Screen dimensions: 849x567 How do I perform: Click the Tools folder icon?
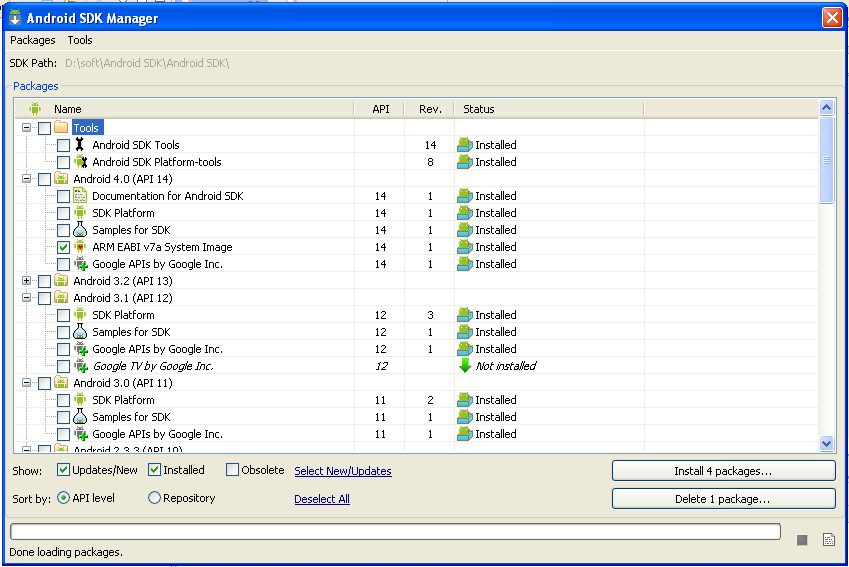pyautogui.click(x=61, y=127)
